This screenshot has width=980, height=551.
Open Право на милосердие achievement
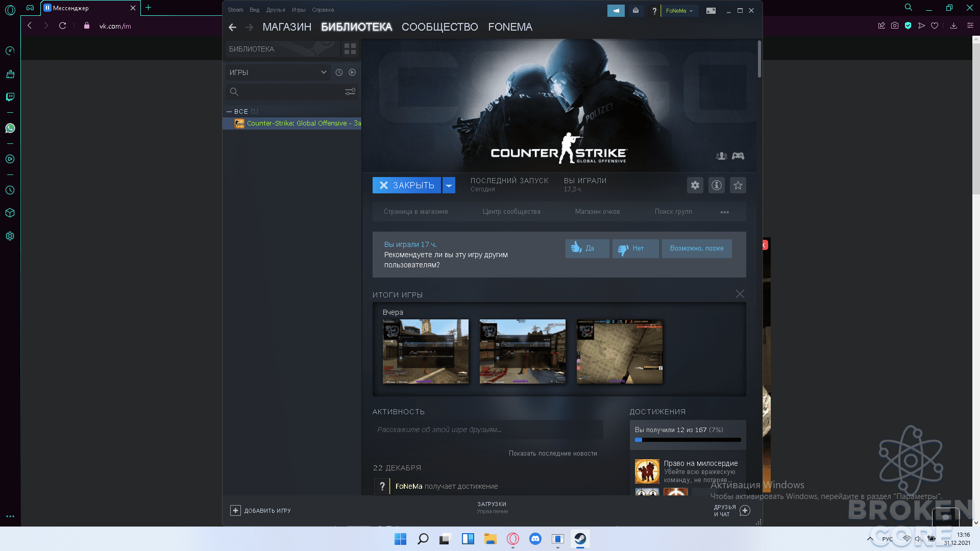(x=688, y=471)
